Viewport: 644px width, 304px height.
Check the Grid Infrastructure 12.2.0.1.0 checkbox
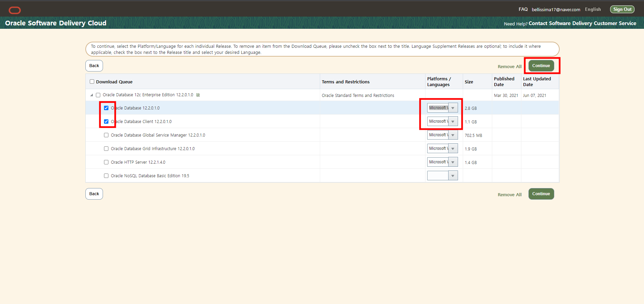coord(106,149)
